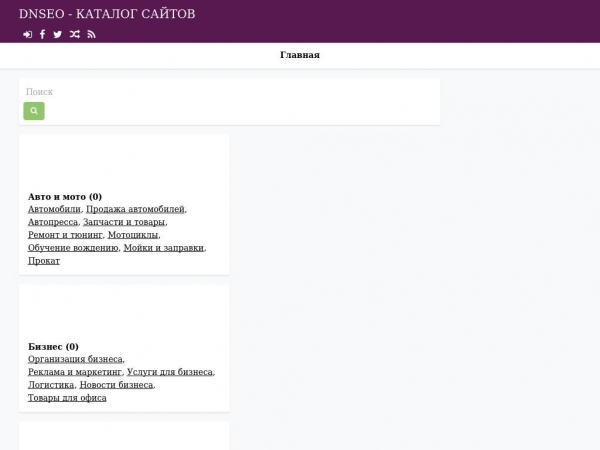Open the Twitter bird icon

click(57, 34)
